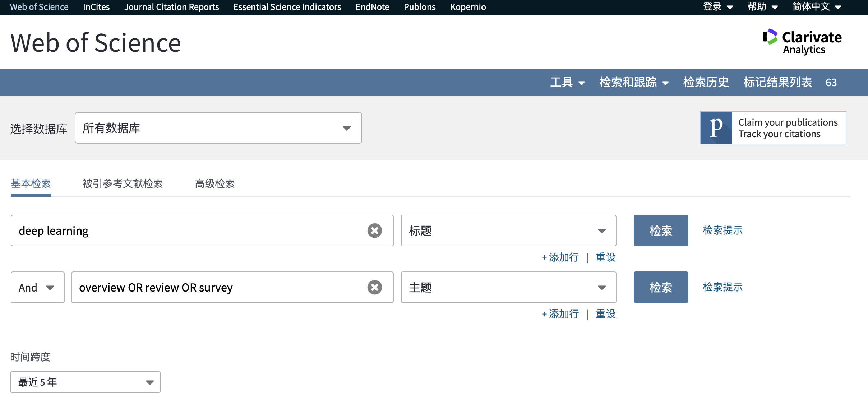Click the Publons P icon banner
The image size is (868, 405).
[x=716, y=128]
